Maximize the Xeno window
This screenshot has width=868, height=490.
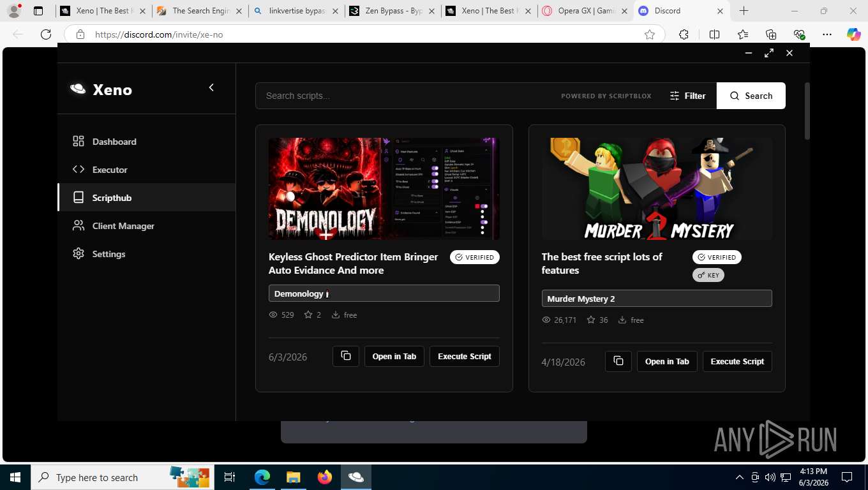coord(769,53)
